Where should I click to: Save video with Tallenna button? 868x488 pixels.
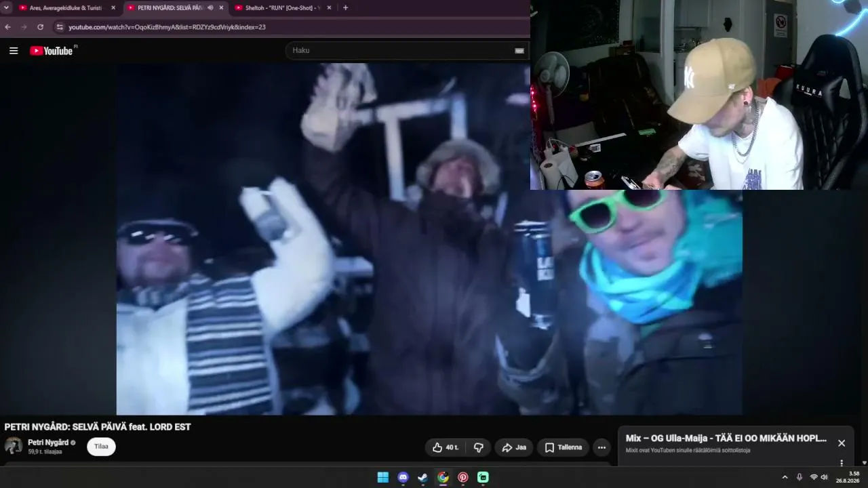click(563, 447)
